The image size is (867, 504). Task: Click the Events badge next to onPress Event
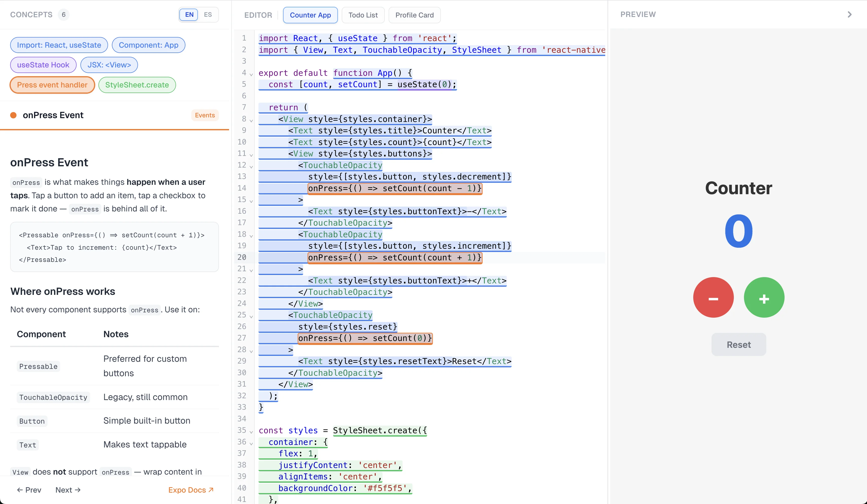(x=205, y=115)
